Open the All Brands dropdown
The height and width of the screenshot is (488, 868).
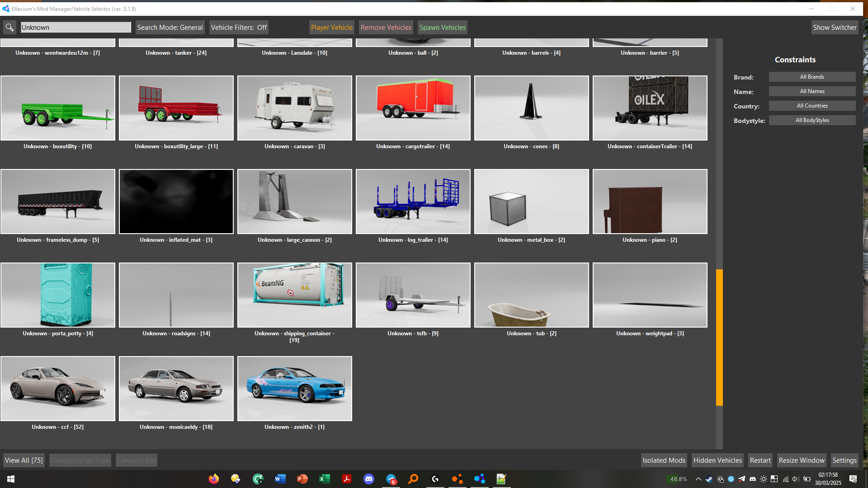(812, 77)
